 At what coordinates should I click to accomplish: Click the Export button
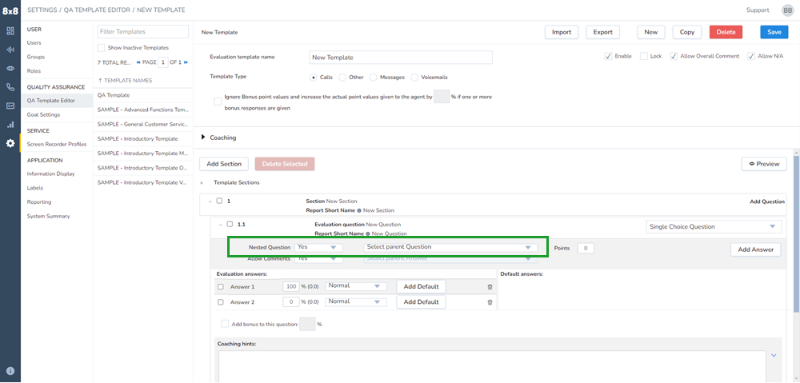point(603,32)
